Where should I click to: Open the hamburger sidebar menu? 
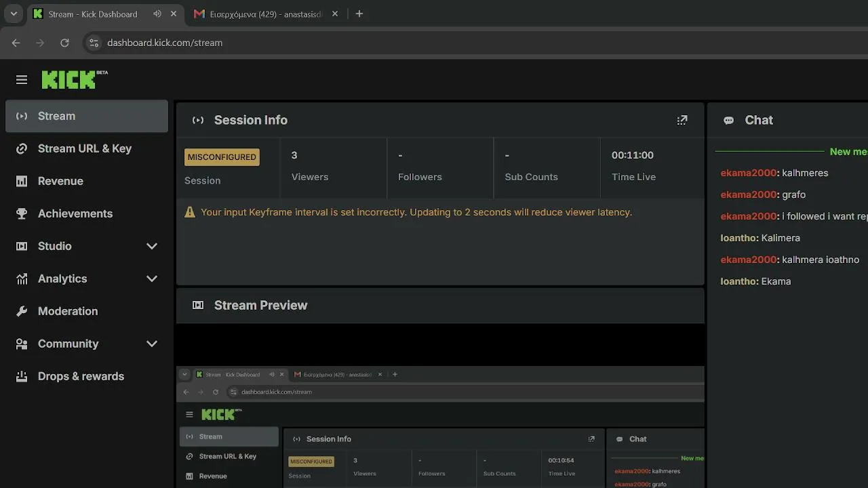coord(22,80)
